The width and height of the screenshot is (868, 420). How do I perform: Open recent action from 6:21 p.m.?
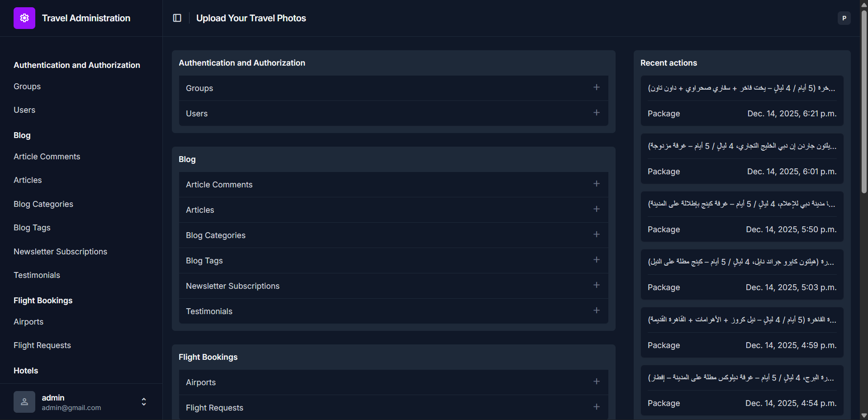742,88
